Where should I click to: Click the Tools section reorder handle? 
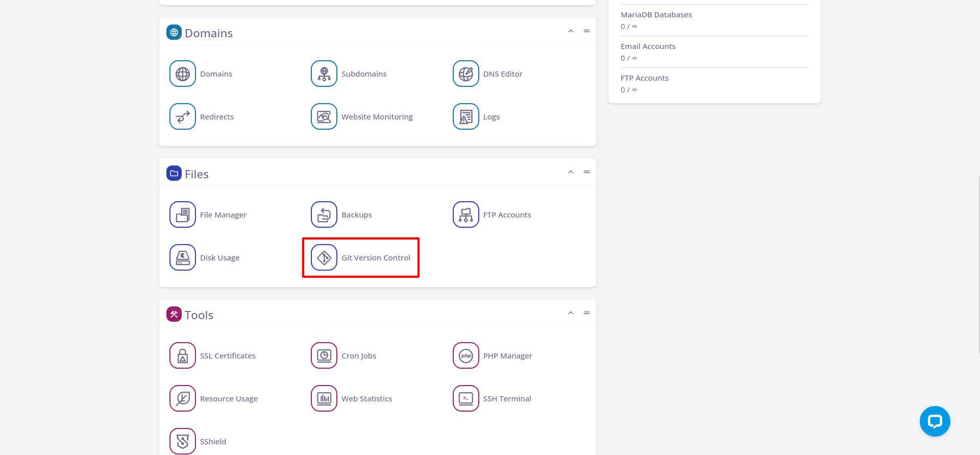tap(587, 313)
